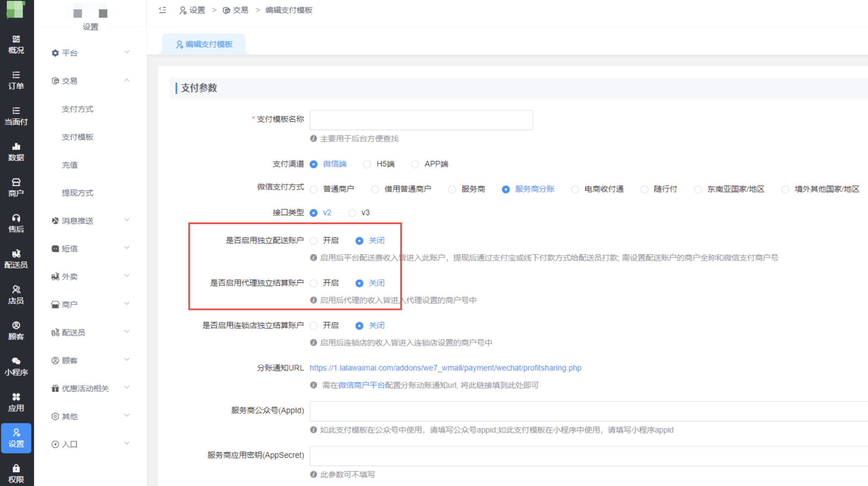Screen dimensions: 868x486
Task: Open the 支付方式 submenu item
Action: [78, 109]
